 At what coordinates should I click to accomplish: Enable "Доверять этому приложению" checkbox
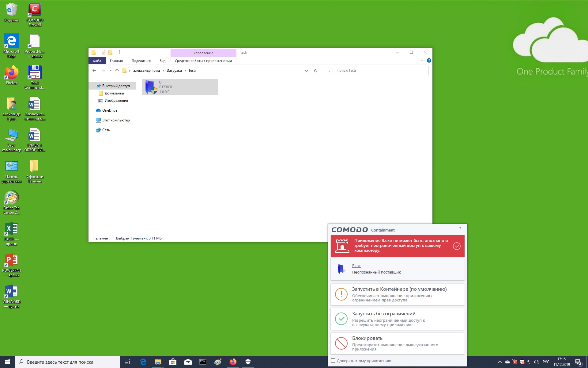point(333,361)
